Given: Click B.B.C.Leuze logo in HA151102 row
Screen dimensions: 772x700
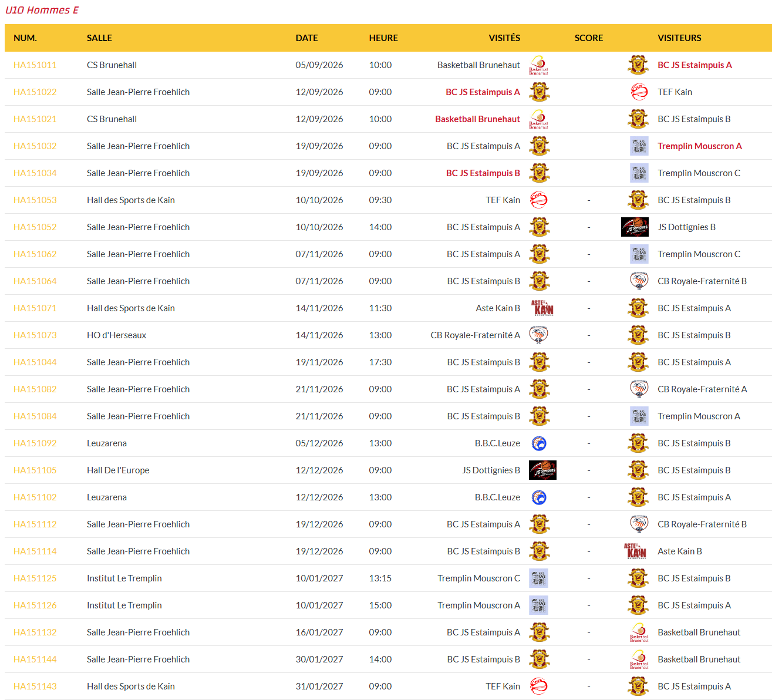Looking at the screenshot, I should 539,497.
